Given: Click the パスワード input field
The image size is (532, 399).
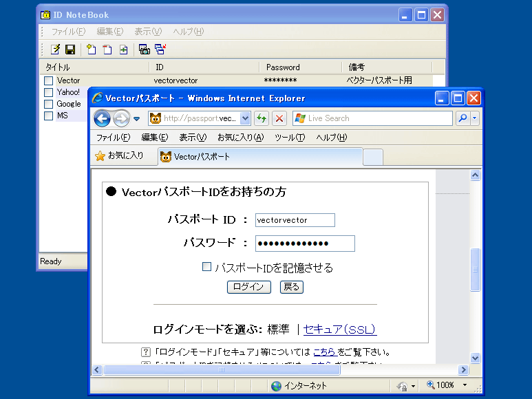Looking at the screenshot, I should pos(305,244).
